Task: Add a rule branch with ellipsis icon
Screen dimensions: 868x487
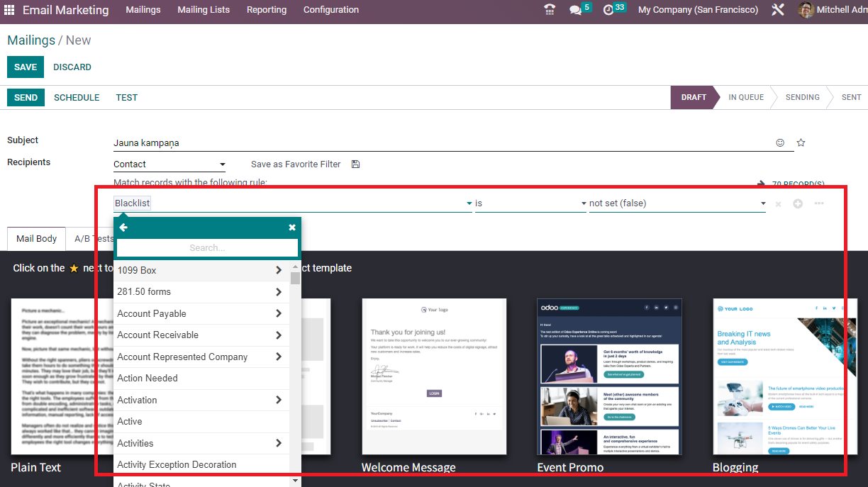Action: 819,203
